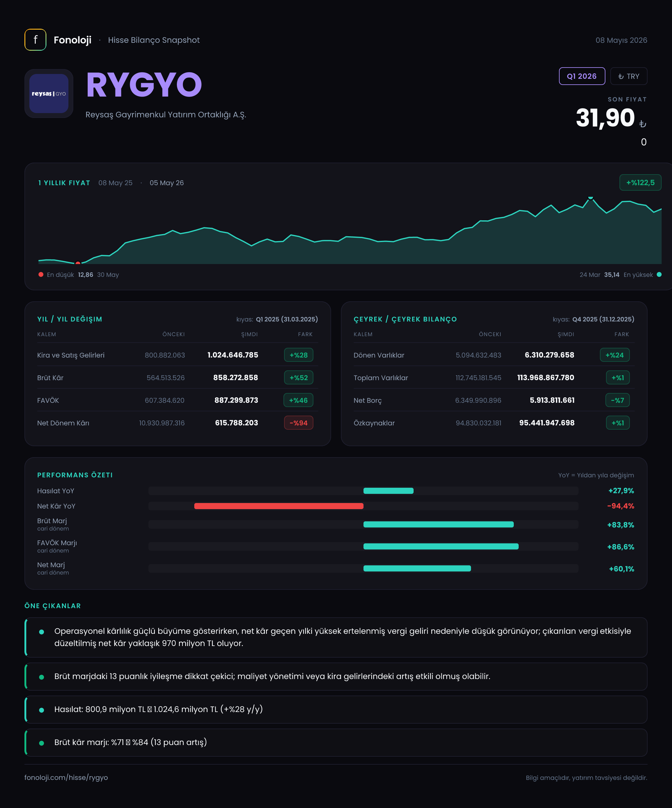Click the +%52 badge for Brüt Kâr
Image resolution: width=672 pixels, height=808 pixels.
tap(298, 377)
